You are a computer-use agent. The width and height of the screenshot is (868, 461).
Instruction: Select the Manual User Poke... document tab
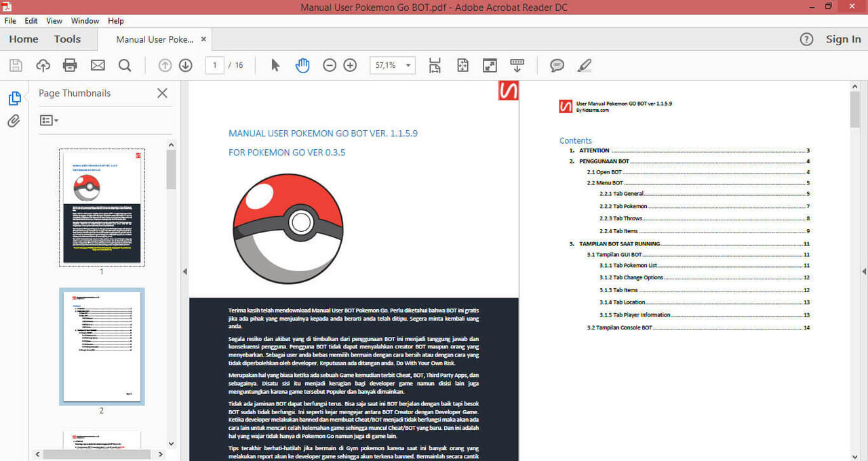[x=155, y=39]
